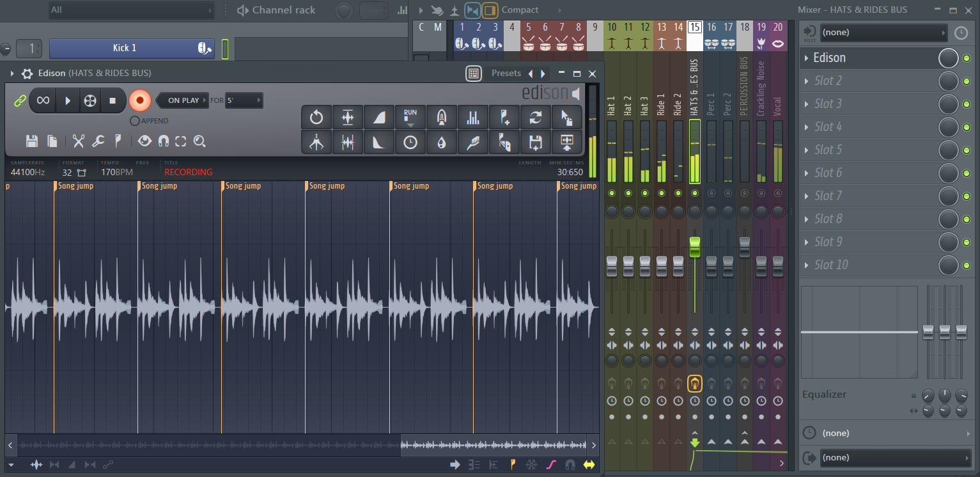Image resolution: width=980 pixels, height=477 pixels.
Task: Open the mixer output (none) dropdown
Action: pyautogui.click(x=896, y=457)
